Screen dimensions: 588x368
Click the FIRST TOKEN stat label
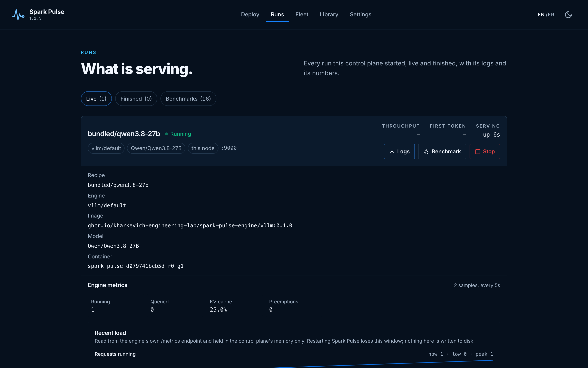point(448,126)
